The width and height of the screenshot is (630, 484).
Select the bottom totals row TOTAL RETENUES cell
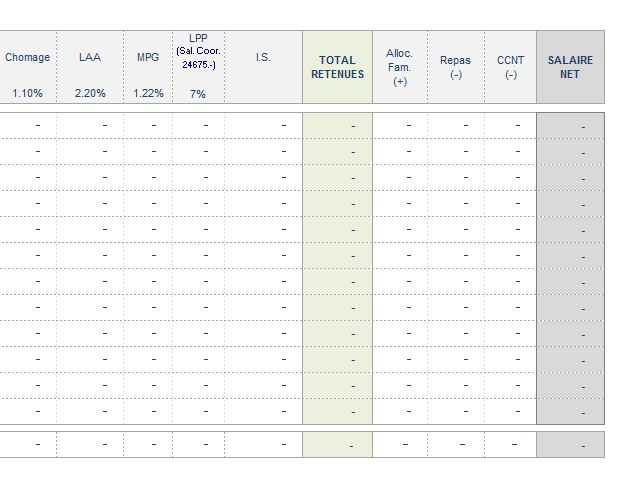pos(337,445)
